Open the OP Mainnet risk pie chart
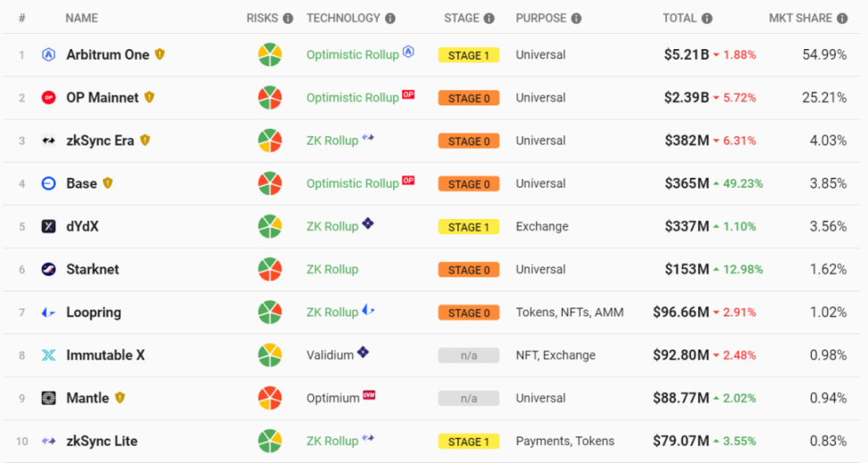Screen dimensions: 868x463 [x=271, y=97]
